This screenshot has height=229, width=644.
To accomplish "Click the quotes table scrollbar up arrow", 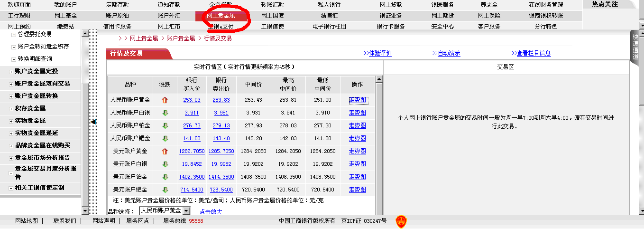I will (379, 80).
